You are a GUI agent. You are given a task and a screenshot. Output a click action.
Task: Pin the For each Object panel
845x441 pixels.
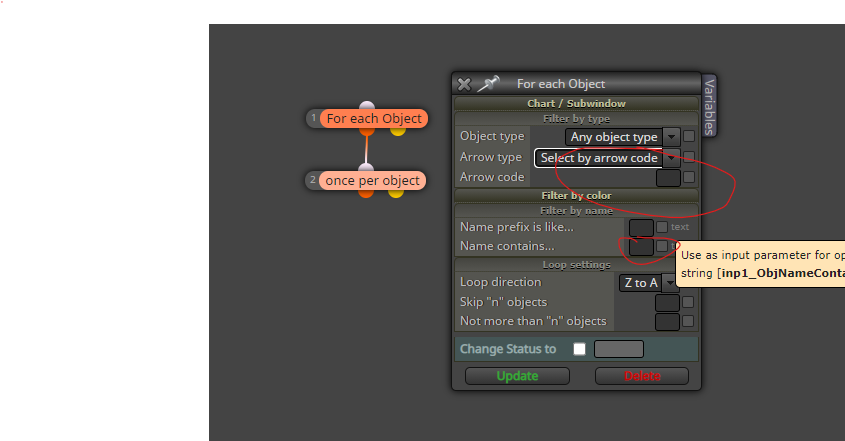pyautogui.click(x=488, y=84)
